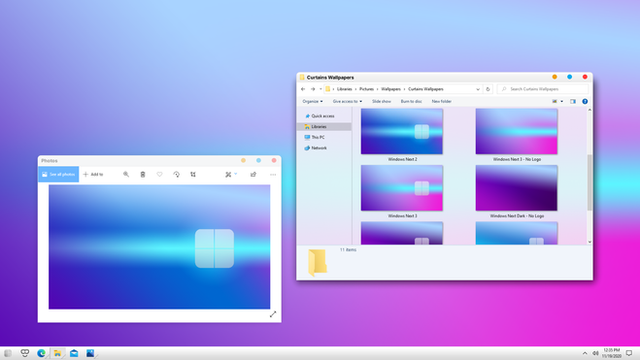The width and height of the screenshot is (640, 360).
Task: Expand the view options dropdown arrow
Action: 562,101
